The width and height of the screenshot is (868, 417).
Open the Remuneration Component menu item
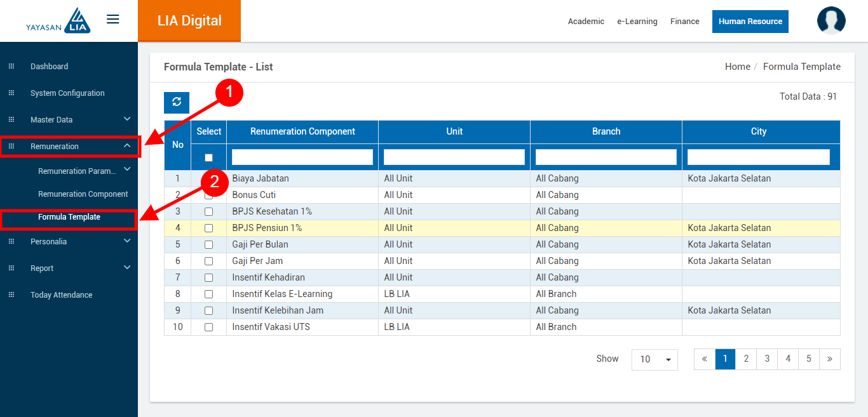[83, 194]
